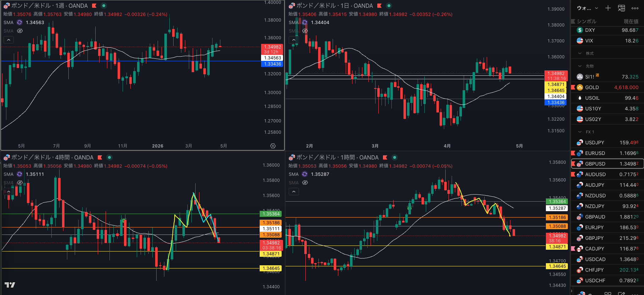This screenshot has width=644, height=295.
Task: Click the chart settings gear on weekly chart
Action: 273,146
